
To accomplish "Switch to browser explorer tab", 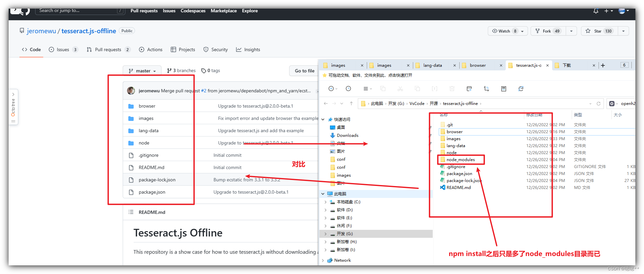I will 478,65.
